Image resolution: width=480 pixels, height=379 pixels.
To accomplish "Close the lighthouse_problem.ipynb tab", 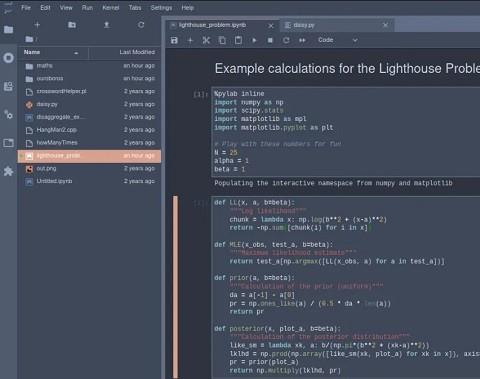I will pos(271,26).
